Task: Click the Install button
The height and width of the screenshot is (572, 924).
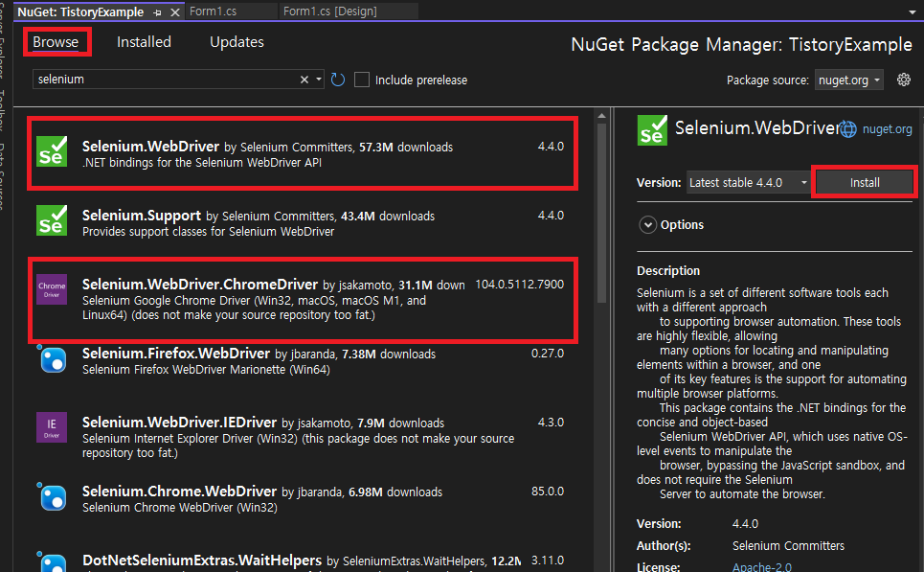Action: (x=865, y=183)
